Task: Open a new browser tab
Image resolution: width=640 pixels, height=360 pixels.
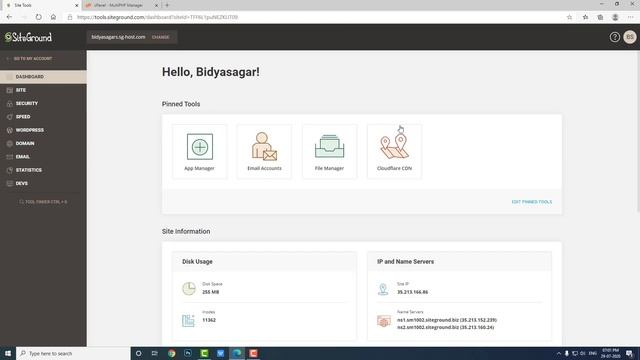Action: click(167, 5)
